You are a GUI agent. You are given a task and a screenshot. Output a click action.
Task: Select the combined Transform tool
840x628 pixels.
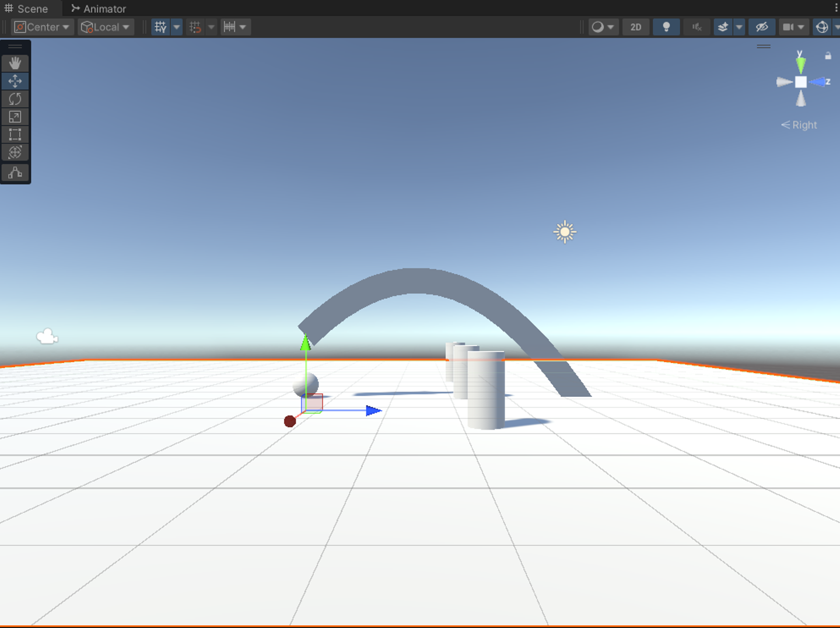click(15, 153)
